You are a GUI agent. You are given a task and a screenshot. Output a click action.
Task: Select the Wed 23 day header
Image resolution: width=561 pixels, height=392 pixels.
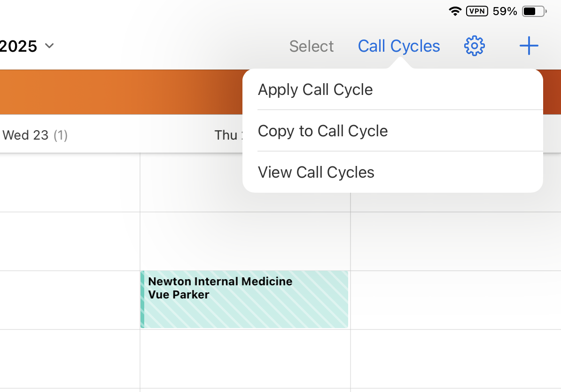(x=35, y=135)
